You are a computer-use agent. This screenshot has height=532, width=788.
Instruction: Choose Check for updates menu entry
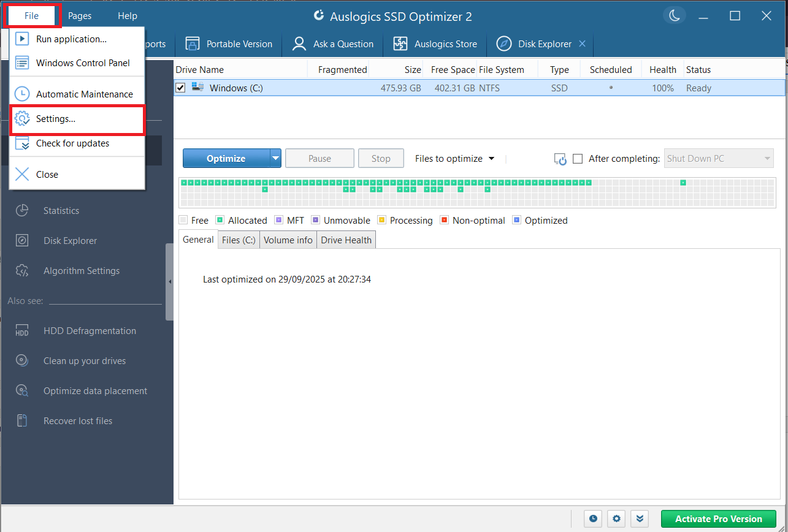(72, 143)
